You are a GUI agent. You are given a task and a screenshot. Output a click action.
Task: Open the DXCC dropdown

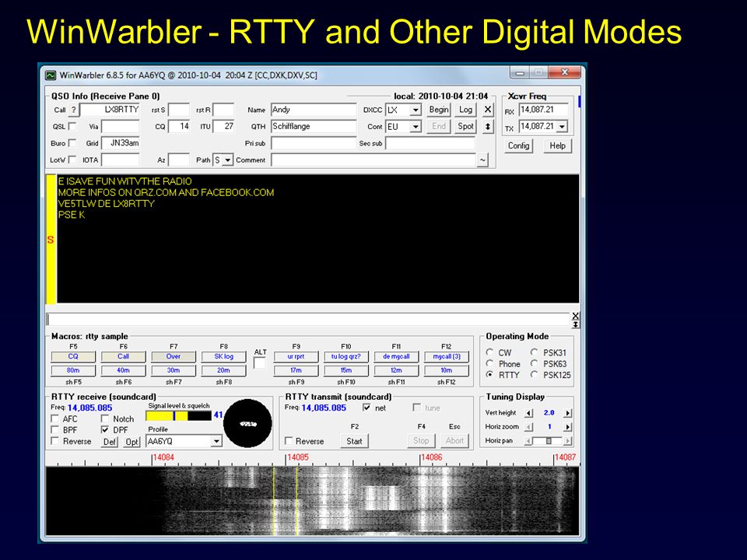pos(416,110)
